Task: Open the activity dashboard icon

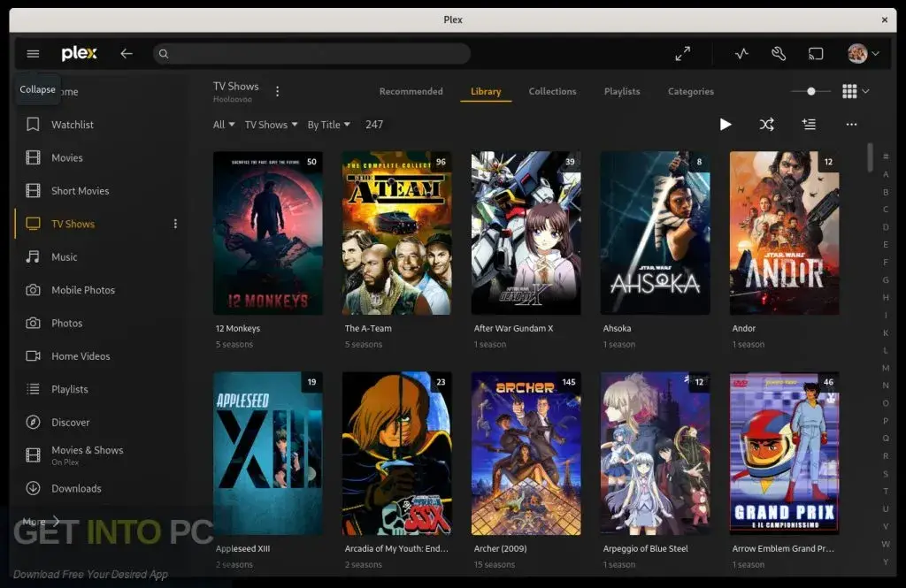Action: 741,53
